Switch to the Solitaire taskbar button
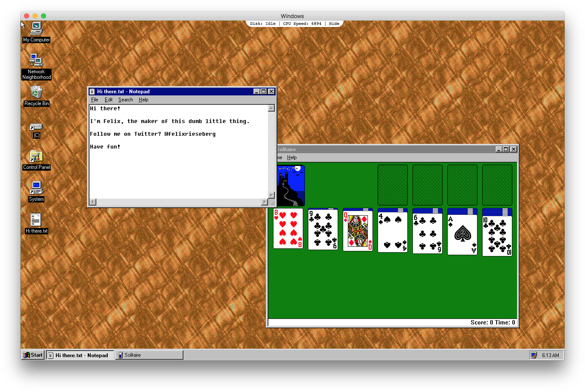 point(149,355)
